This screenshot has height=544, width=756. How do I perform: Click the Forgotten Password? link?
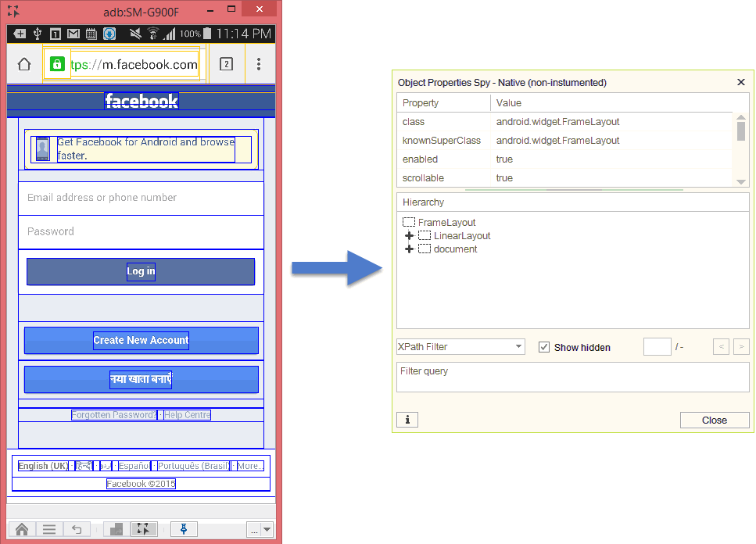(114, 415)
